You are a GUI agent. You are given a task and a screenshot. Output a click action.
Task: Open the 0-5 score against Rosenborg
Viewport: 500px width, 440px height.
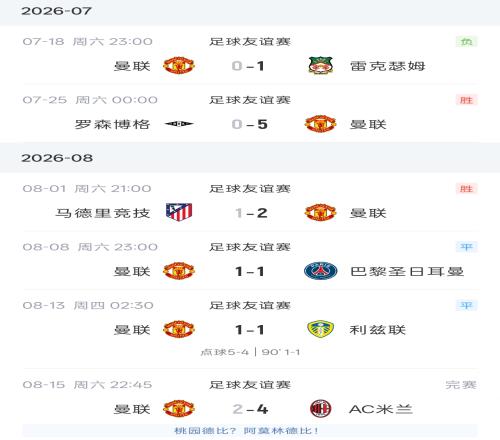coord(250,124)
